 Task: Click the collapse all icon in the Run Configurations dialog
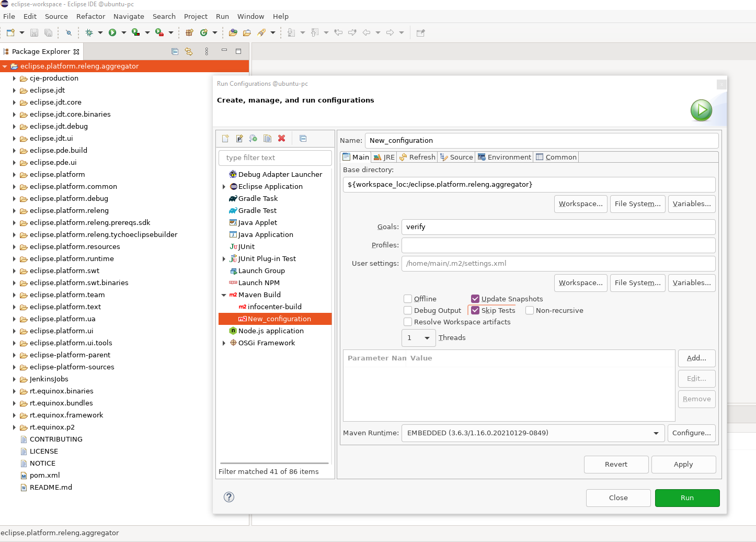[303, 139]
